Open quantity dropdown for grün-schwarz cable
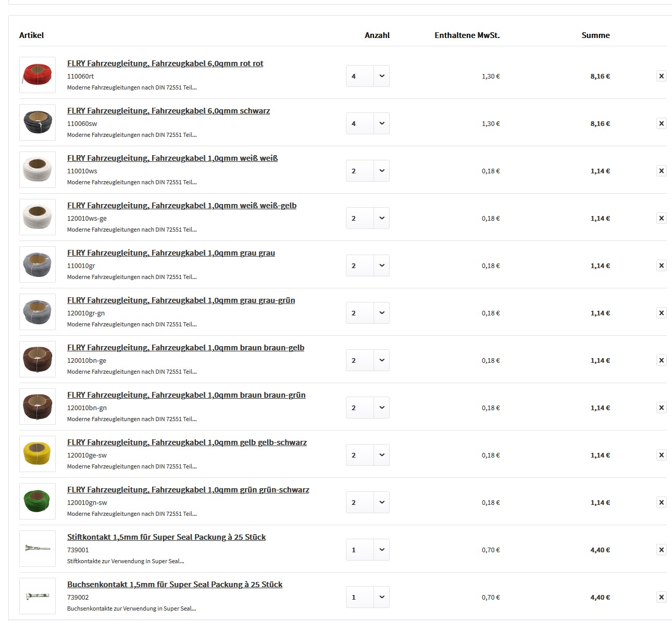The height and width of the screenshot is (621, 672). click(x=367, y=502)
